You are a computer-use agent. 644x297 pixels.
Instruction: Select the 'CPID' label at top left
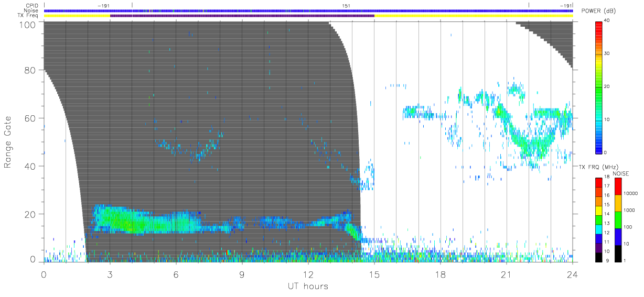(33, 6)
